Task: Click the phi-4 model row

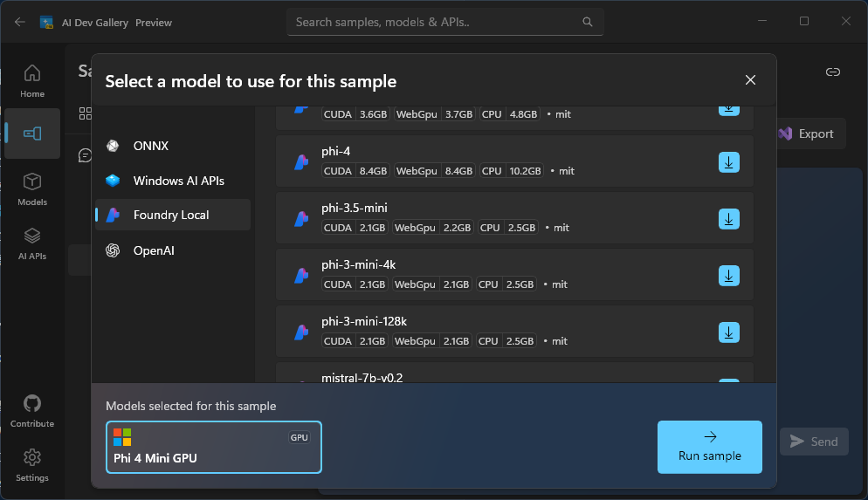Action: [514, 161]
